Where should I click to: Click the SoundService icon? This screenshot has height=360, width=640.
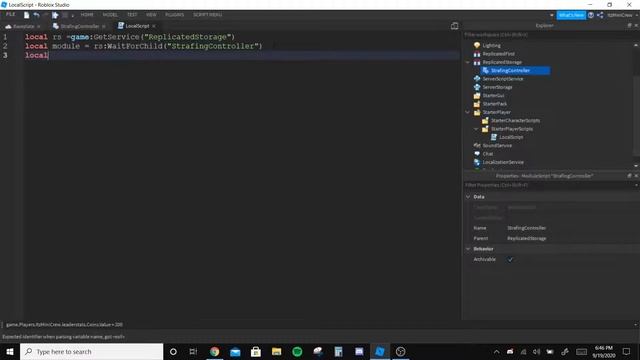[x=477, y=145]
